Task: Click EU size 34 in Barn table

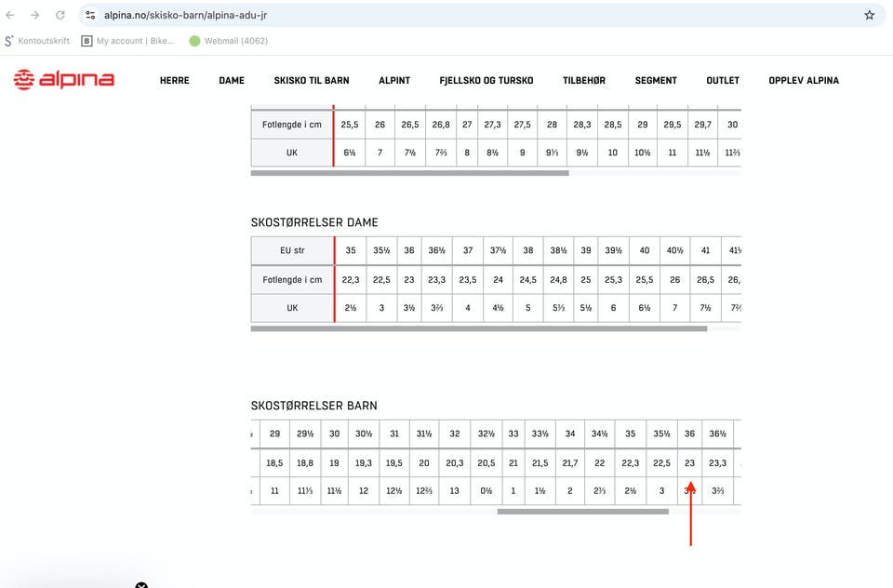Action: 570,434
